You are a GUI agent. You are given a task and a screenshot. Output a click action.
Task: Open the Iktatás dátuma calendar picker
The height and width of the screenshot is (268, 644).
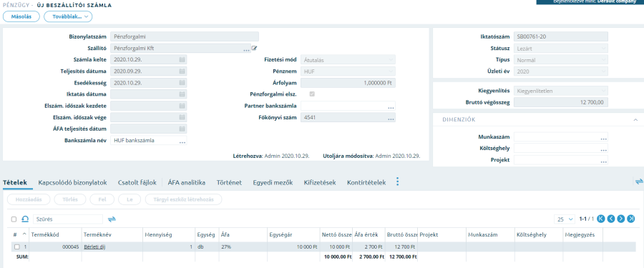(x=182, y=94)
